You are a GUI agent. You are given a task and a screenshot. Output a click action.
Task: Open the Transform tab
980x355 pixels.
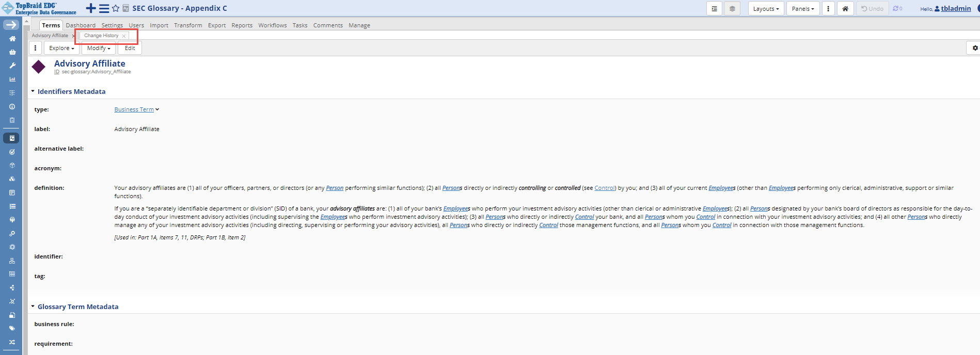pos(188,25)
